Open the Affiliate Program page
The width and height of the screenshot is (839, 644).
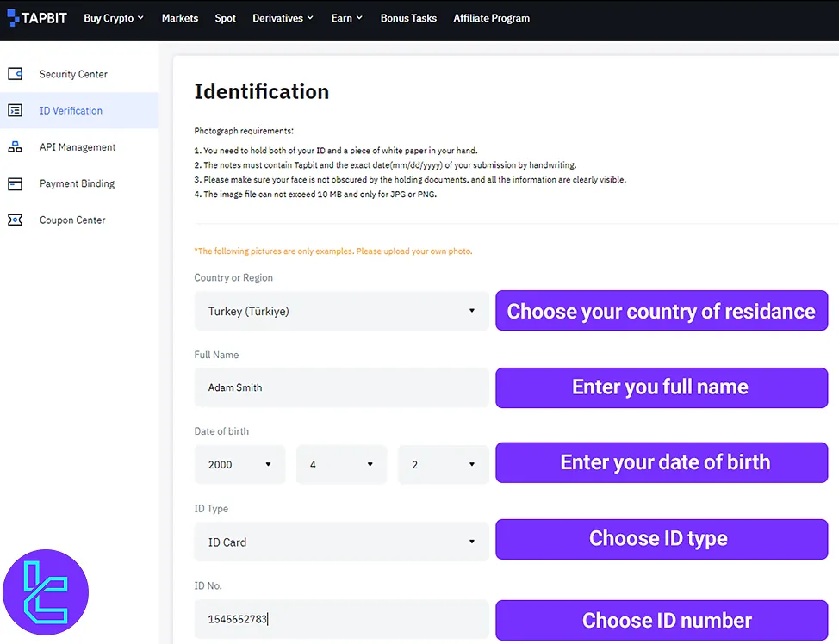(x=491, y=18)
